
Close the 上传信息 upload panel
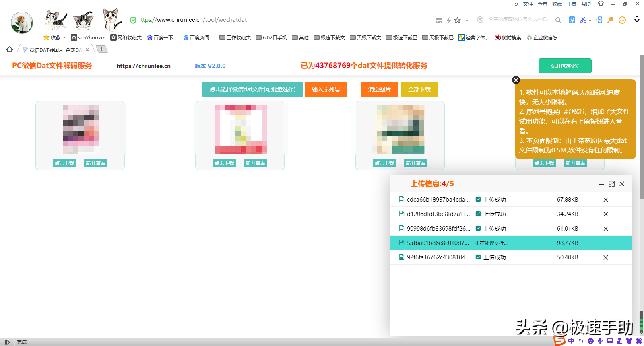tap(622, 184)
